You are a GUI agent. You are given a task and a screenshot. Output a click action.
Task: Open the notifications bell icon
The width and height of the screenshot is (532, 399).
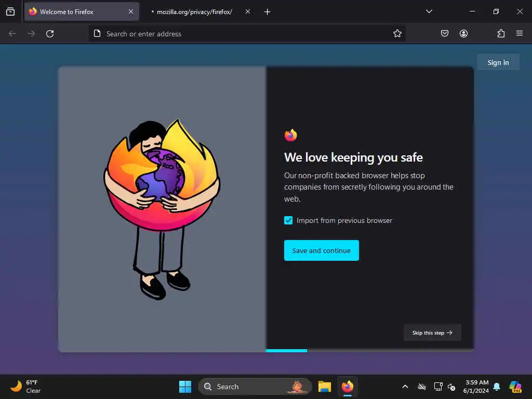[x=497, y=387]
